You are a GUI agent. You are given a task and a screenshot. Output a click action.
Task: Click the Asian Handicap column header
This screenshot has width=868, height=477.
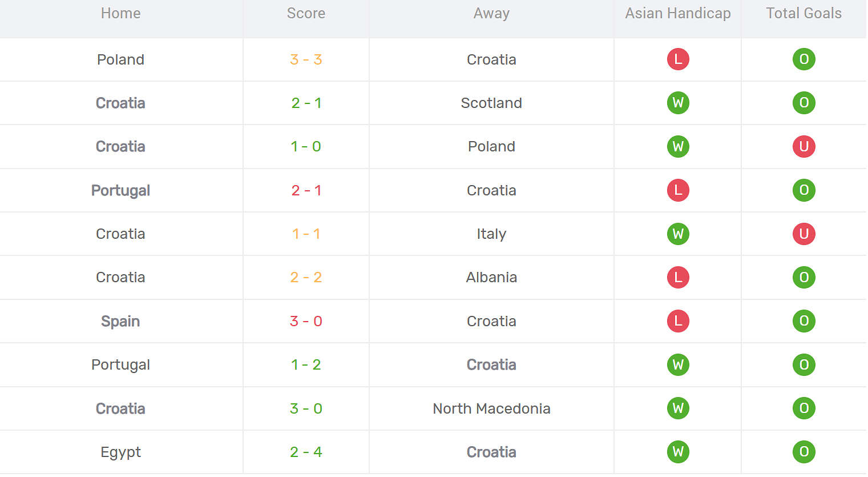[678, 13]
